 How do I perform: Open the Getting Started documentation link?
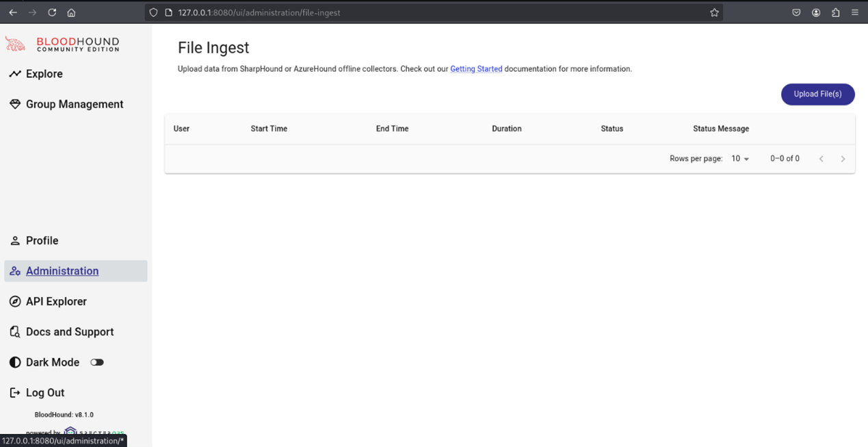point(476,69)
